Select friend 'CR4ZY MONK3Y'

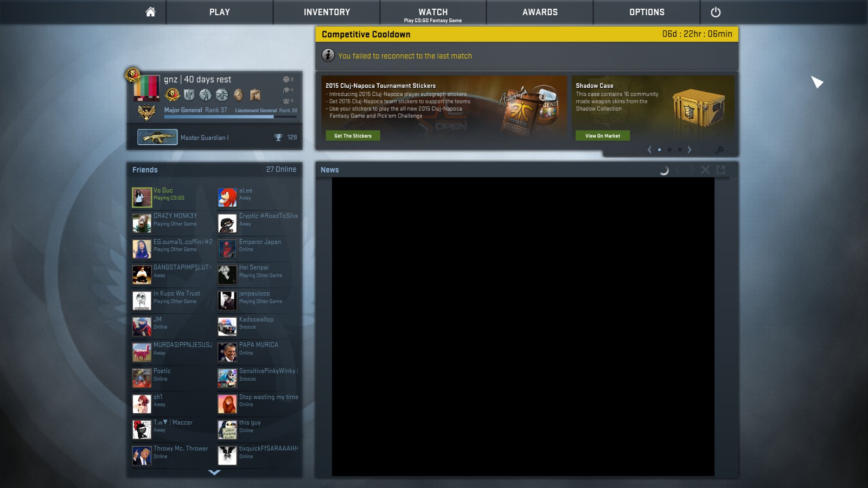tap(173, 223)
